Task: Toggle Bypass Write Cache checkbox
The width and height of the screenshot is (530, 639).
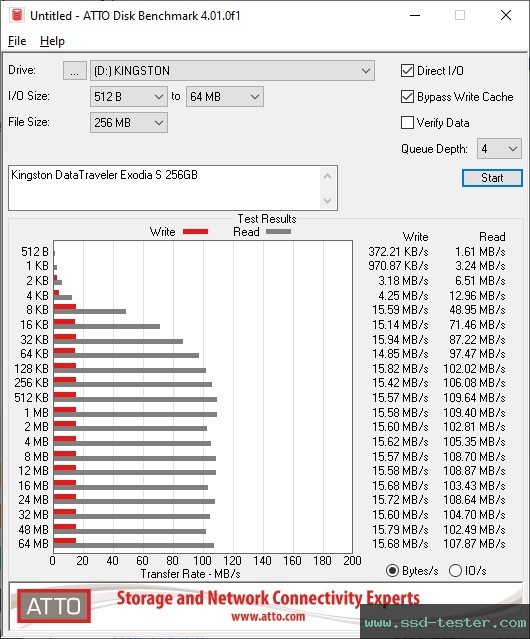Action: pos(407,97)
